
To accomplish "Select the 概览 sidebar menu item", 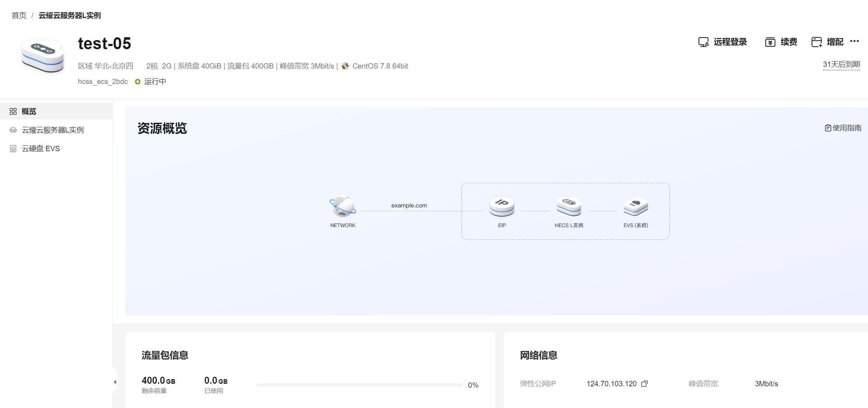I will click(56, 111).
